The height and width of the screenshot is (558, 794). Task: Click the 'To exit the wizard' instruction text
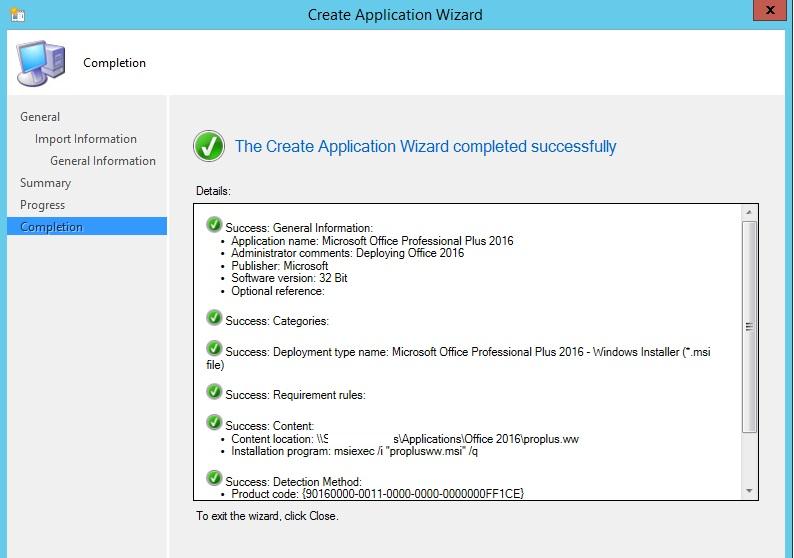coord(267,516)
